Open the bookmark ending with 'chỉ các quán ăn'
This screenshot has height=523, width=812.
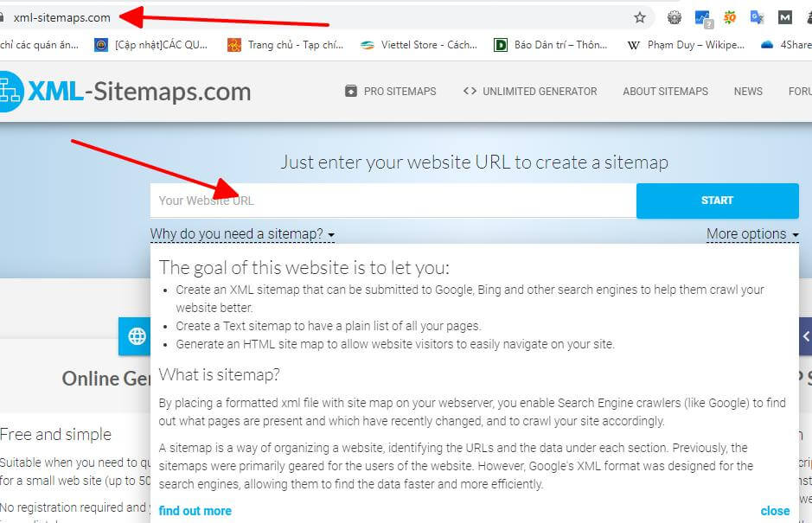pyautogui.click(x=40, y=45)
